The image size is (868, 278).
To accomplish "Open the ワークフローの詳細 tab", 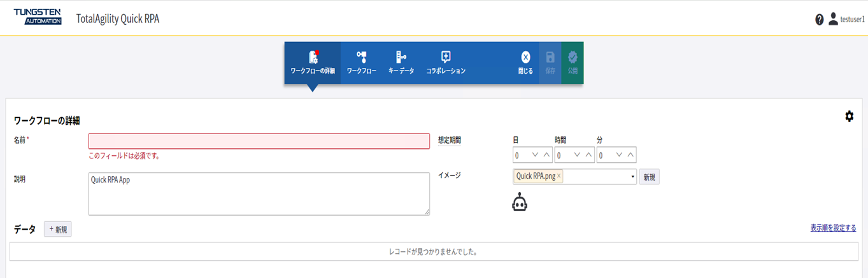I will pyautogui.click(x=312, y=62).
